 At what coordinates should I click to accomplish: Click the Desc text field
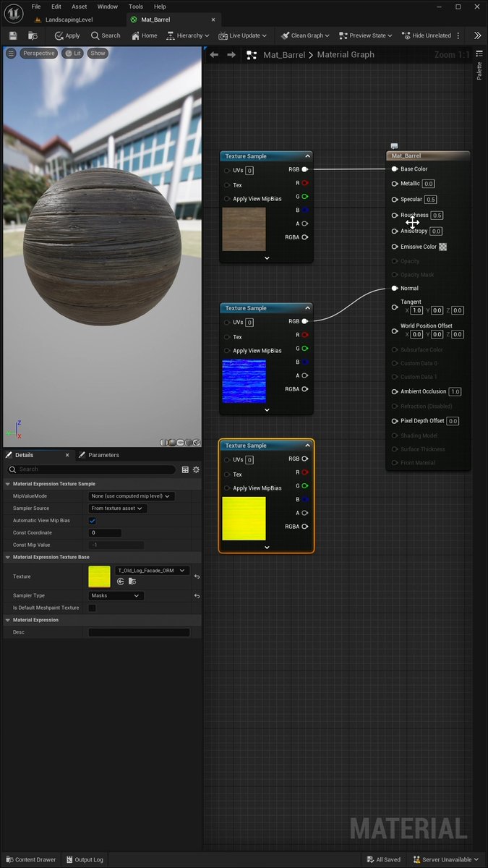click(x=139, y=632)
